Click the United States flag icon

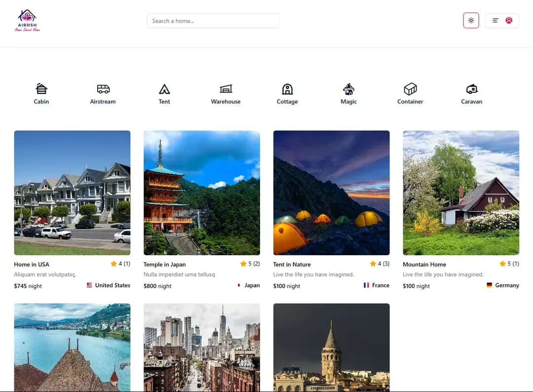pos(89,285)
